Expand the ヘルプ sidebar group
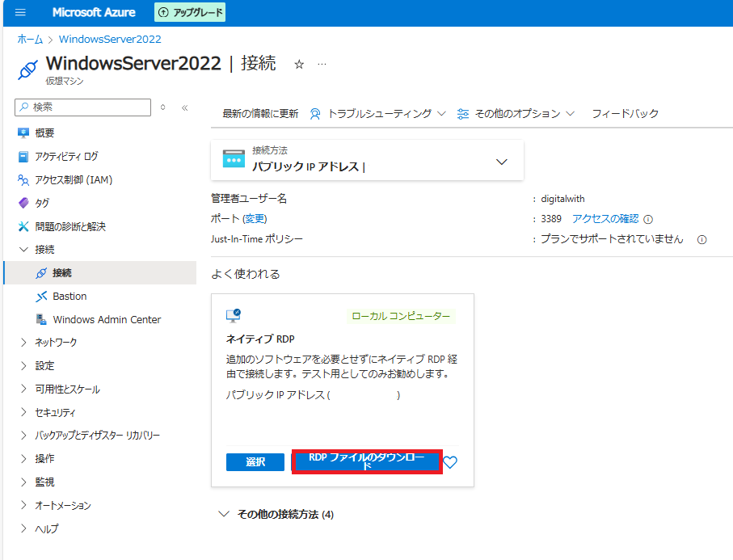 [x=24, y=528]
